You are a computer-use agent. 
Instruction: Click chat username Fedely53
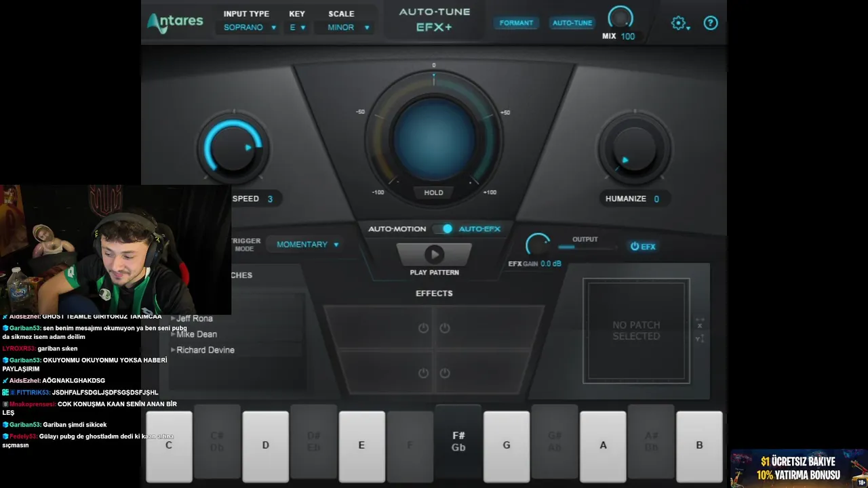coord(22,436)
